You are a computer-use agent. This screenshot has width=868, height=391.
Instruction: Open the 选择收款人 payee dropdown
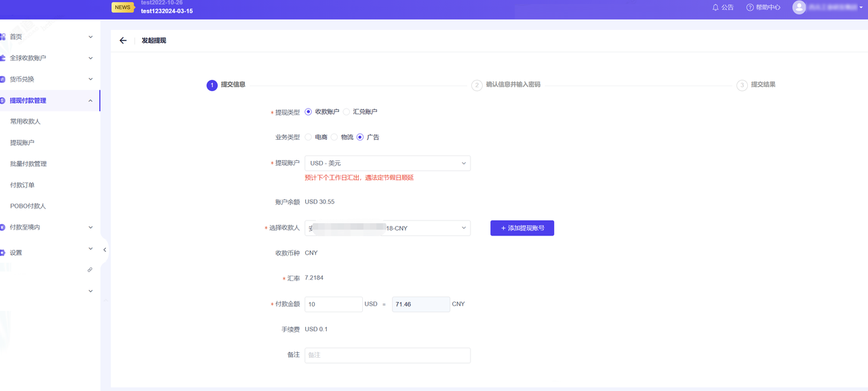[387, 228]
